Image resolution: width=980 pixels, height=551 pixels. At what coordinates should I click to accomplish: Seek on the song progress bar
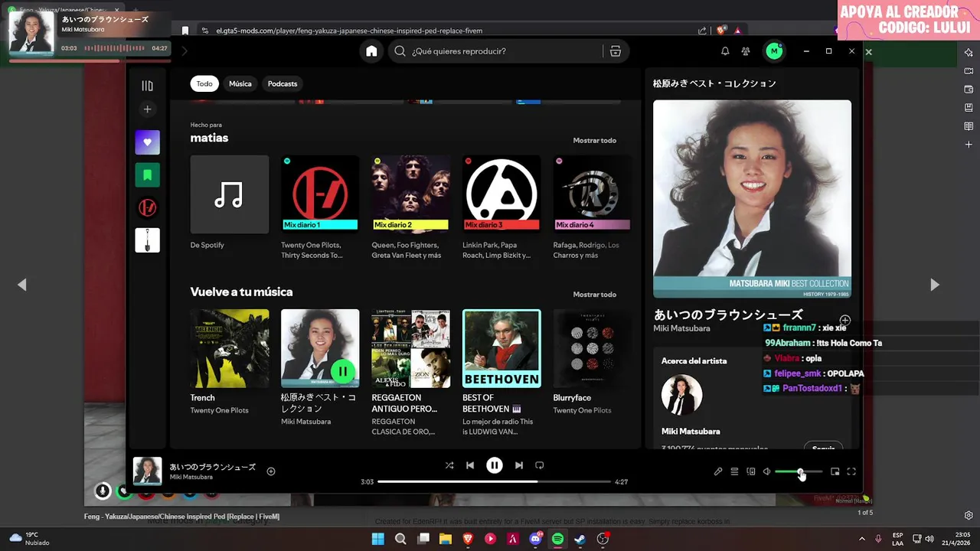pos(495,482)
